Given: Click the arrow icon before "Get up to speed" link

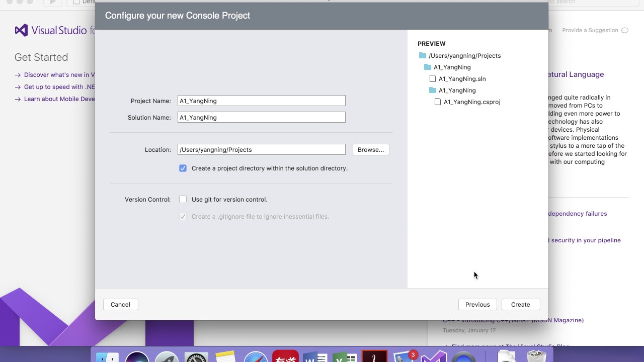Looking at the screenshot, I should point(18,87).
